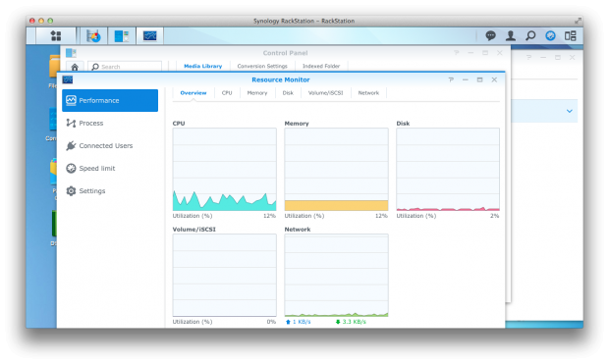609x364 pixels.
Task: Expand chevron in background right window
Action: tap(570, 111)
